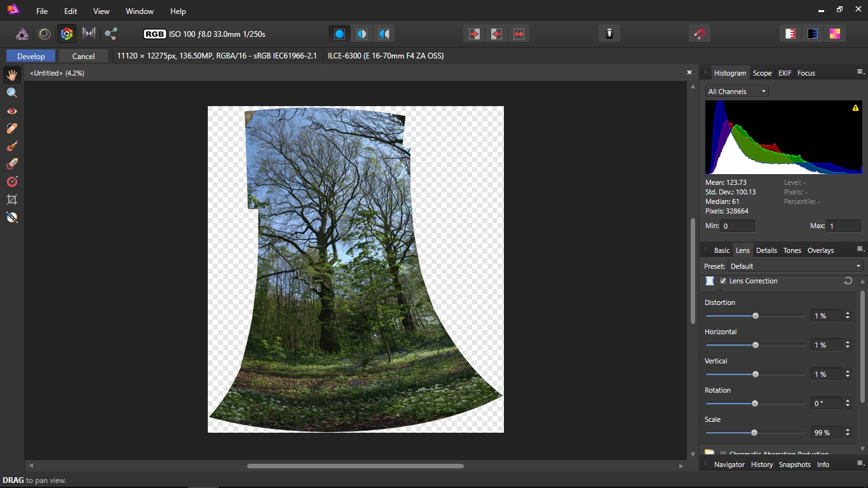The width and height of the screenshot is (868, 488).
Task: Select the Overlay Paint brush tool
Action: point(11,146)
